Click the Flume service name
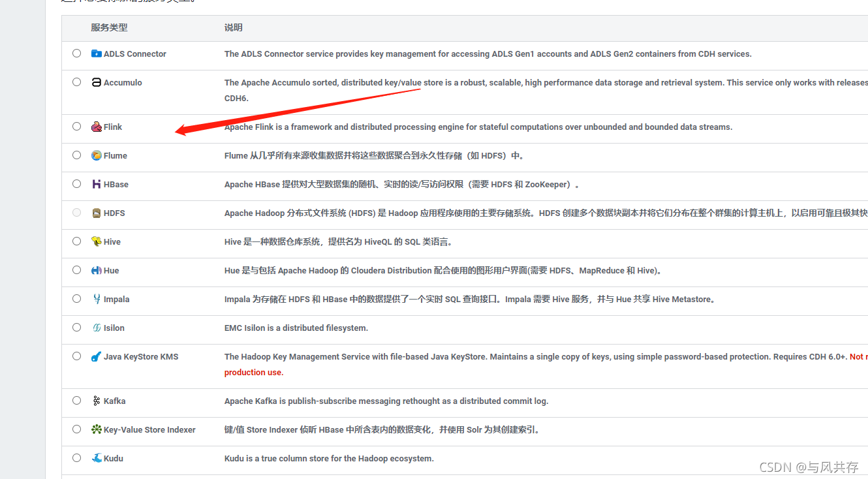The height and width of the screenshot is (479, 868). (x=116, y=156)
